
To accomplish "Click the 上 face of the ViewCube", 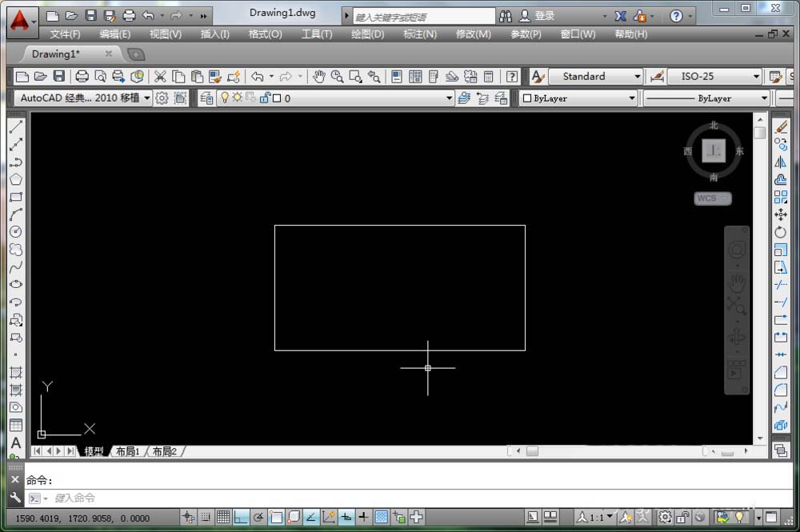I will [x=714, y=150].
